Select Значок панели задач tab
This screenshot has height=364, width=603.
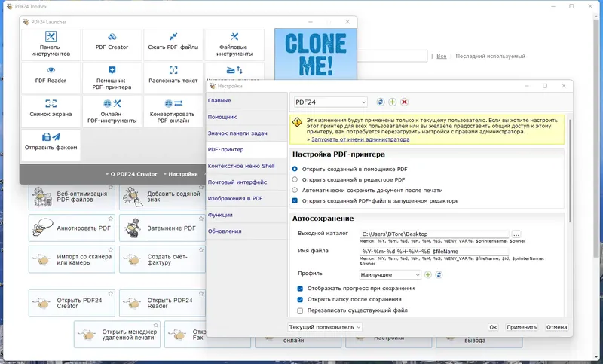coord(246,133)
